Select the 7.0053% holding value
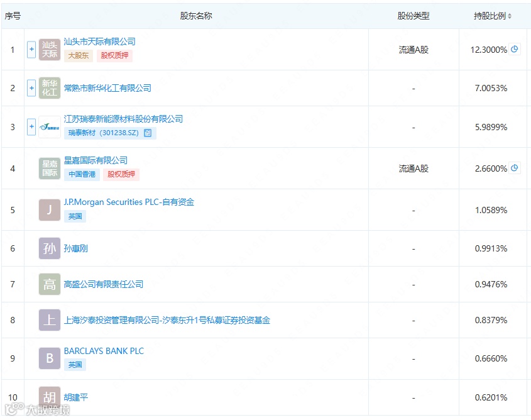The height and width of the screenshot is (420, 531). [491, 89]
